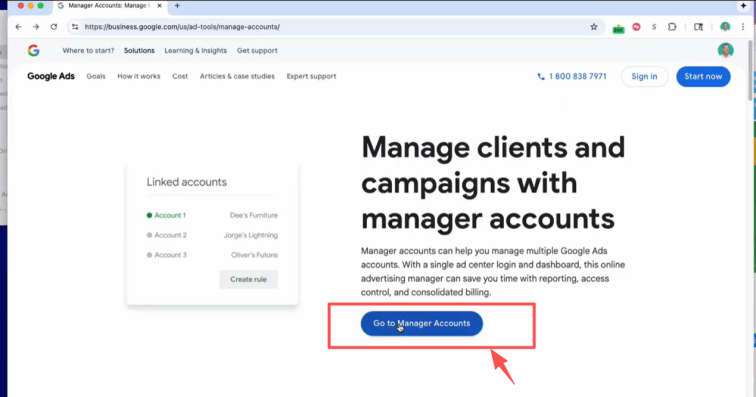The image size is (756, 397).
Task: Click the Sign in button
Action: point(644,77)
